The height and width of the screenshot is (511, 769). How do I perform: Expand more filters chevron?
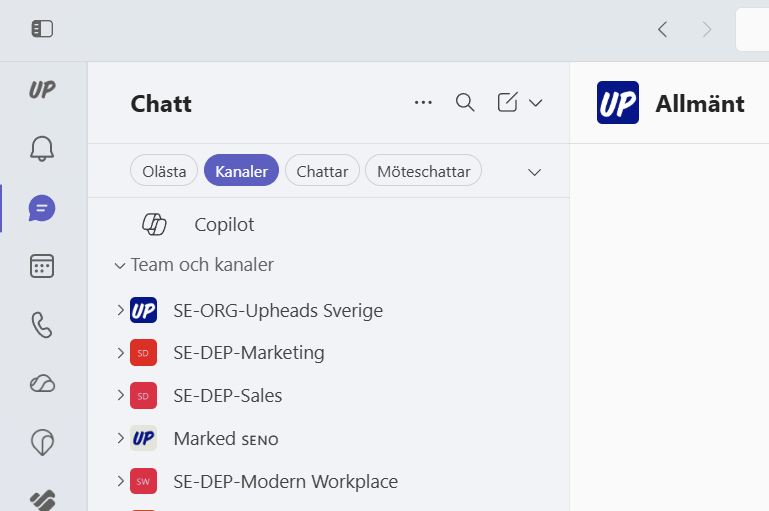click(534, 172)
